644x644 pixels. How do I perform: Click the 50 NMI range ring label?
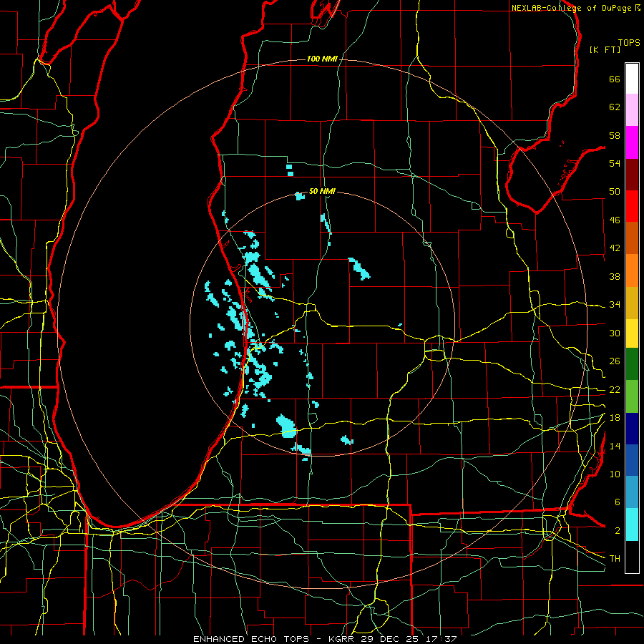[322, 191]
